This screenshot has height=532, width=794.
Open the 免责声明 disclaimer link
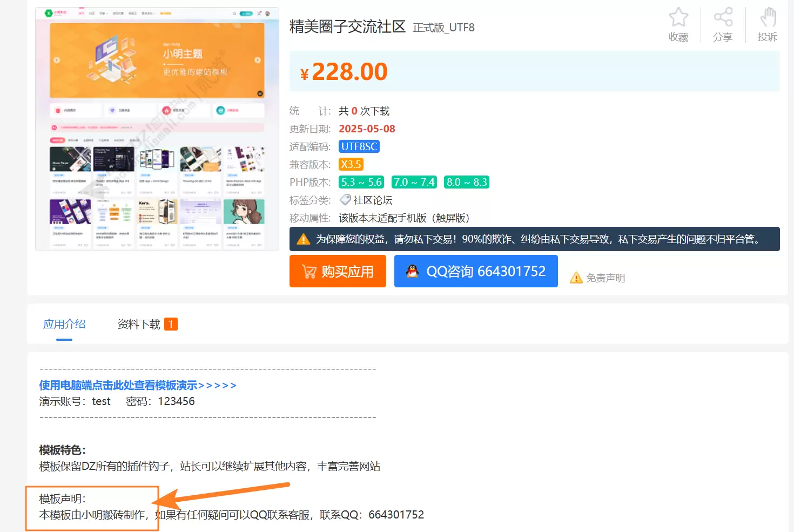(605, 278)
